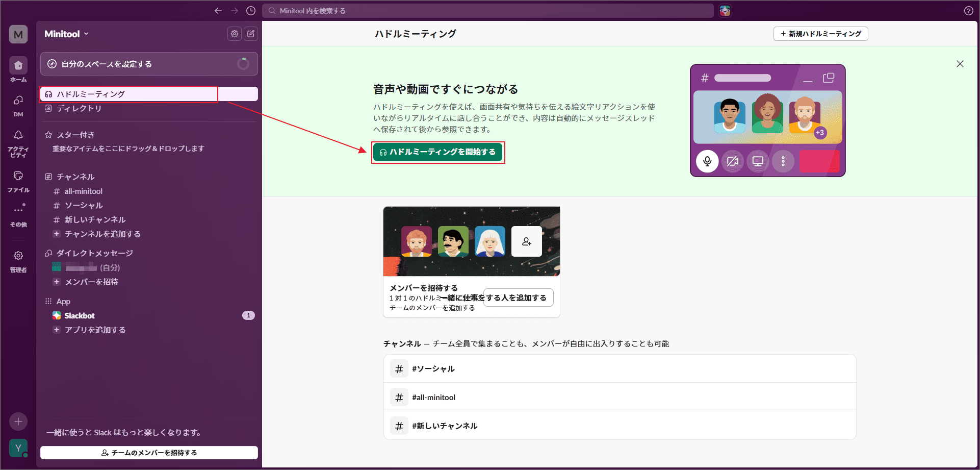The image size is (980, 470).
Task: Open the help question mark icon
Action: point(969,11)
